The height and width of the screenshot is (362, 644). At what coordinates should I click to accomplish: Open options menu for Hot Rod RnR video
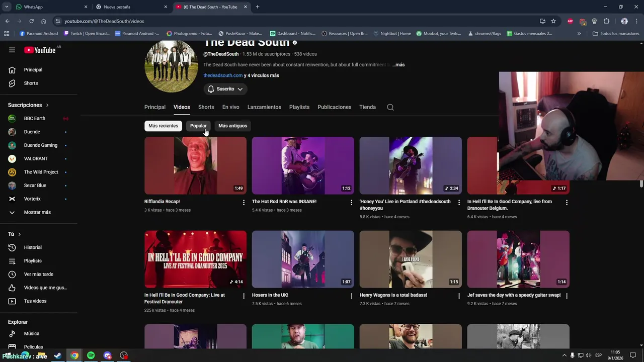pyautogui.click(x=351, y=203)
